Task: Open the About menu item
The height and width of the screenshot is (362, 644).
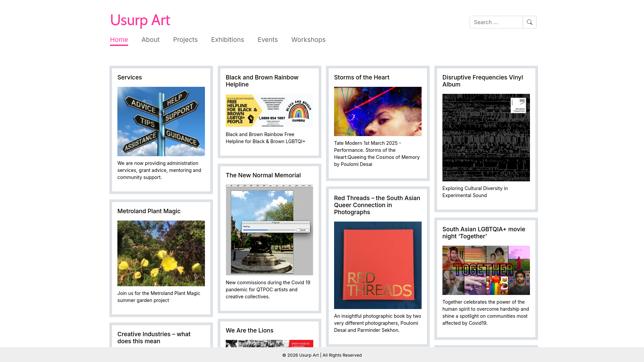Action: (x=151, y=40)
